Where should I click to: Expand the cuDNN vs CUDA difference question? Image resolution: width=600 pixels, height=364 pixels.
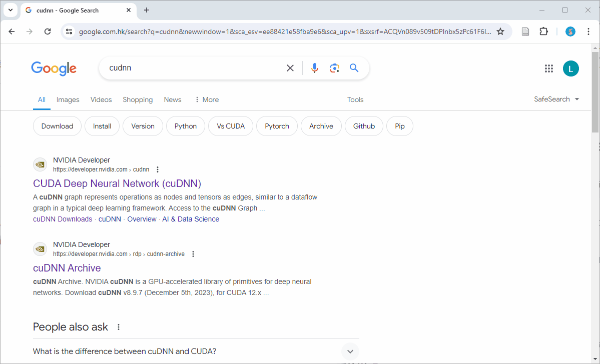(350, 350)
